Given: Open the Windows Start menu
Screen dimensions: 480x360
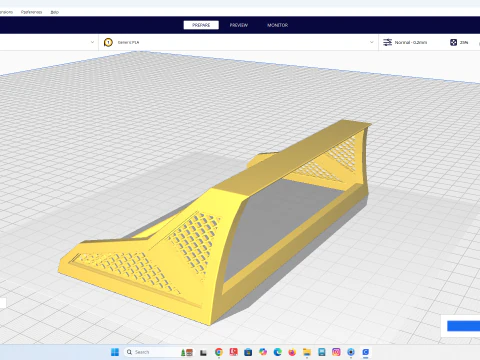Looking at the screenshot, I should coord(115,352).
